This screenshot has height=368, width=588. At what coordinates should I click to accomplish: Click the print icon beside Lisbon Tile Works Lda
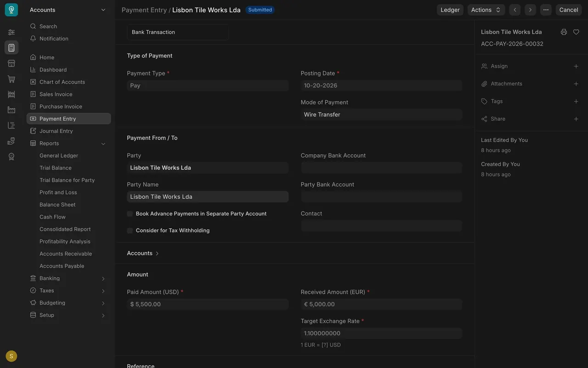(564, 32)
